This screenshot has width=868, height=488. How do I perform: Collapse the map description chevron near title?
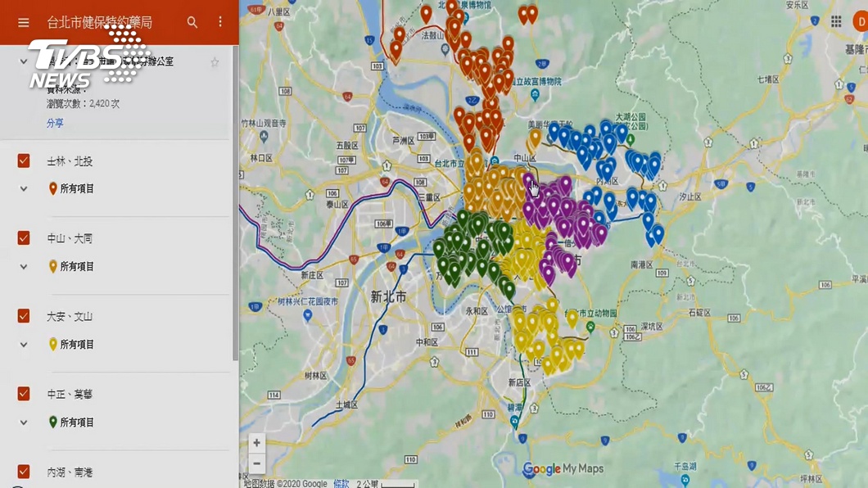(x=23, y=61)
